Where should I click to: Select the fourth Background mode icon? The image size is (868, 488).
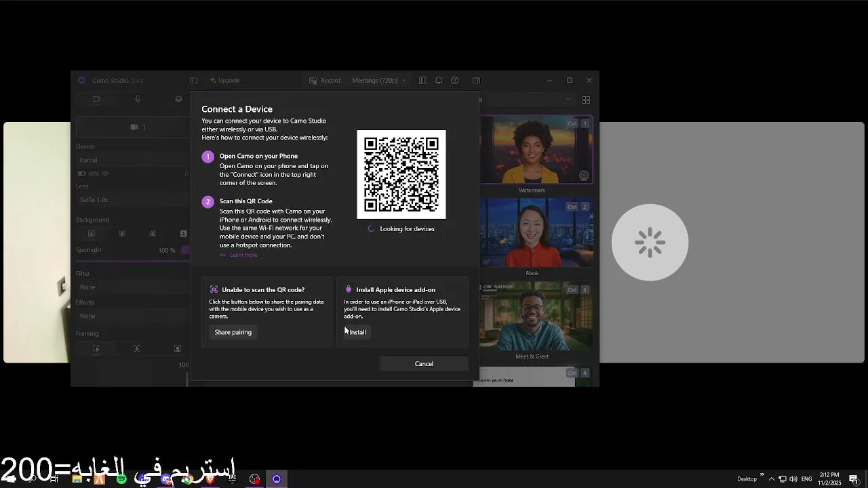tap(183, 234)
